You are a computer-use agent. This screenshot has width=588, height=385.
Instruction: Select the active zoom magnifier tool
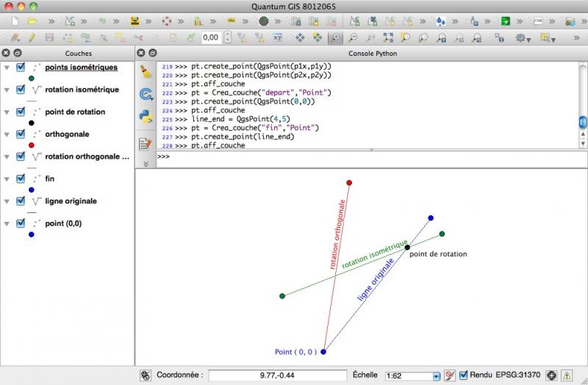334,37
